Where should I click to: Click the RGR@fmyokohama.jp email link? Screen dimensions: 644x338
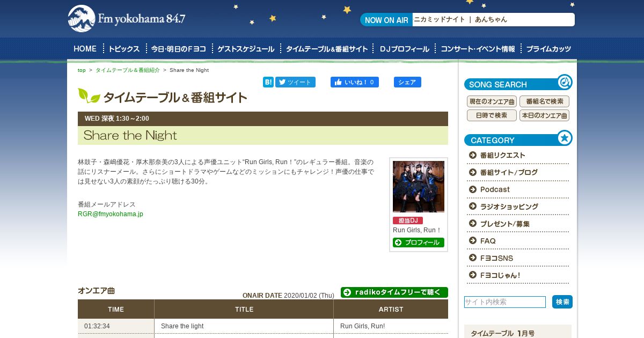[111, 214]
